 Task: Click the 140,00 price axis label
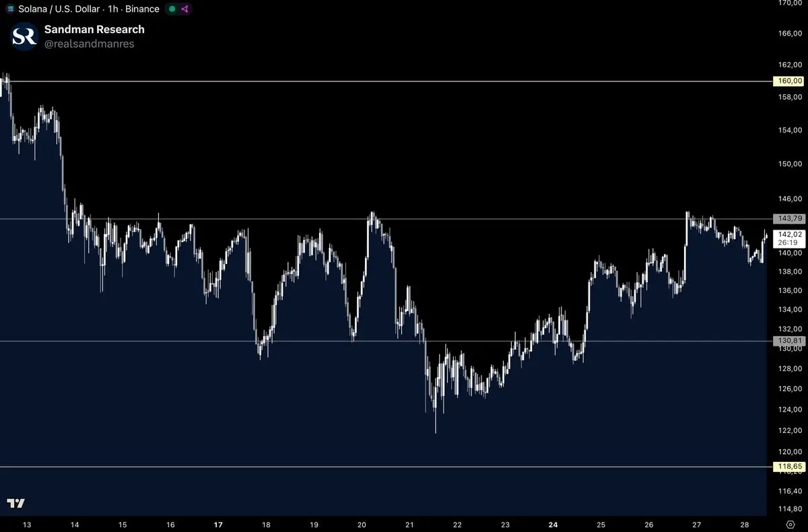(x=789, y=253)
